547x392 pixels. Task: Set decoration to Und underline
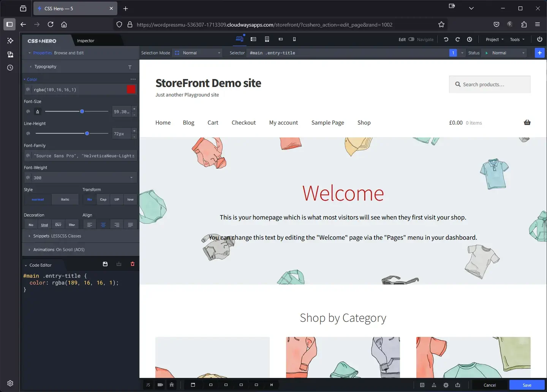click(44, 225)
